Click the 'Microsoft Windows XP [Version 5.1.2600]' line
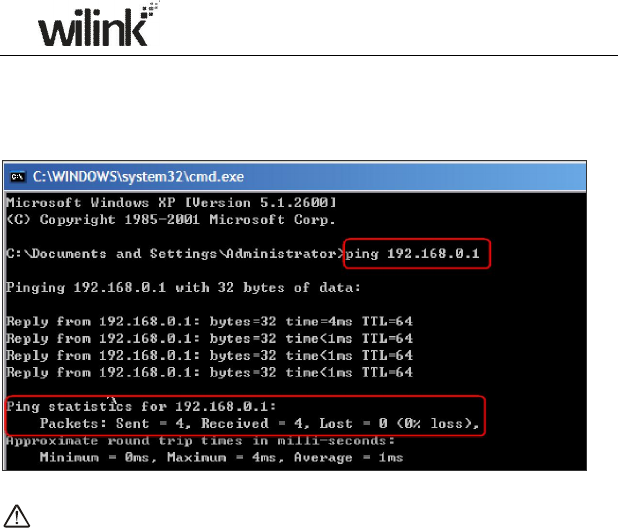Image resolution: width=618 pixels, height=528 pixels. (x=171, y=203)
